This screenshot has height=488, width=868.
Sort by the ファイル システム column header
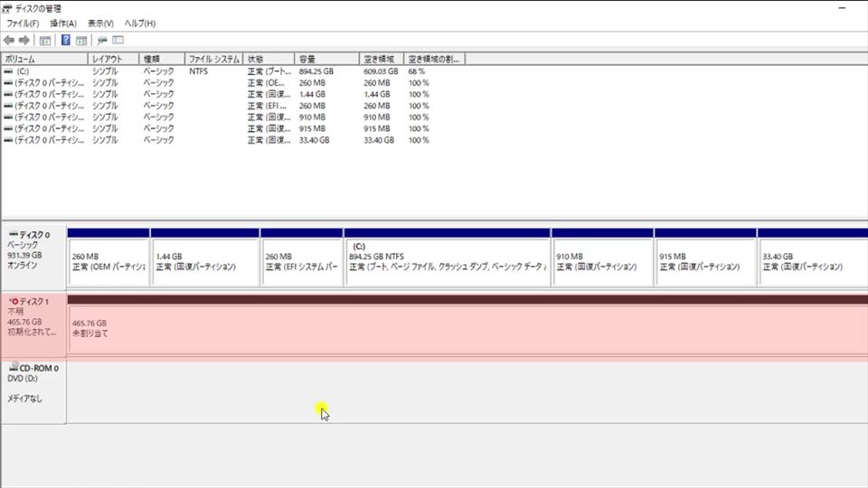click(213, 59)
